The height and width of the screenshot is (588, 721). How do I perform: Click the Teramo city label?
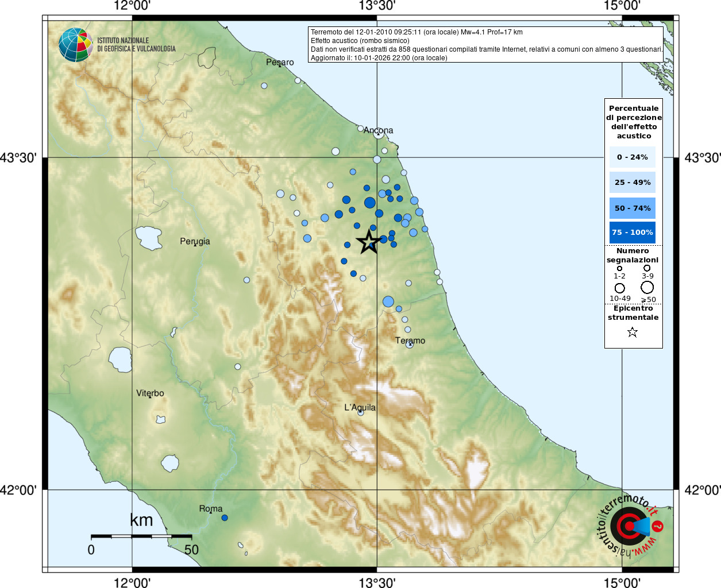410,341
